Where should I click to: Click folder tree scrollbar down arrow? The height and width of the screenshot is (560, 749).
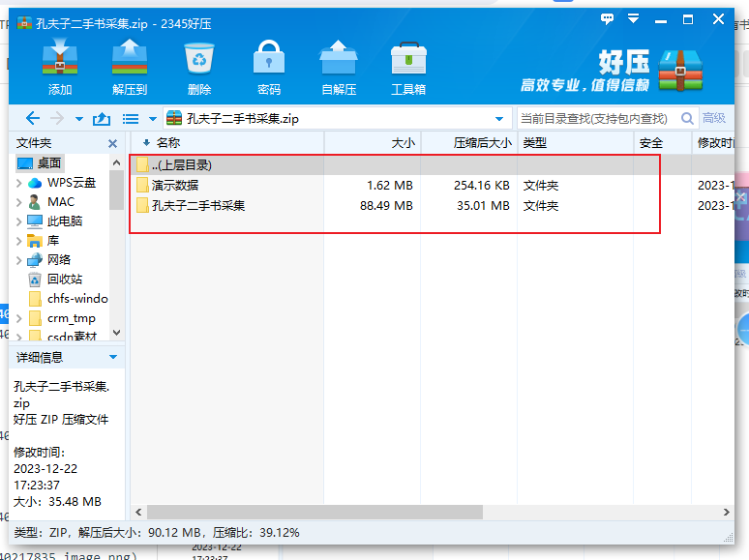pyautogui.click(x=116, y=333)
